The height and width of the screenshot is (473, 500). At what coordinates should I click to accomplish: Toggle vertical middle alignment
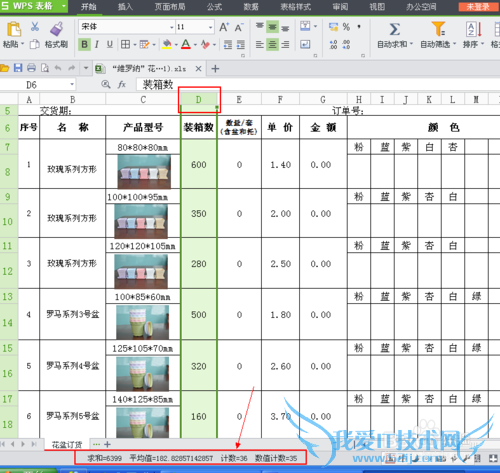point(272,26)
